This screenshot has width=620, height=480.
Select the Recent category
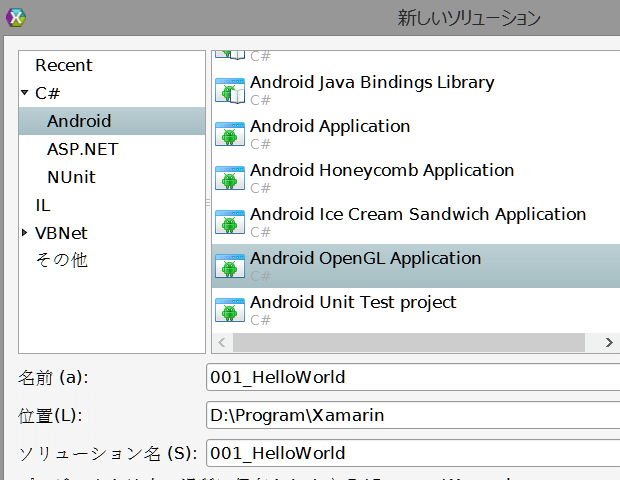[x=64, y=65]
